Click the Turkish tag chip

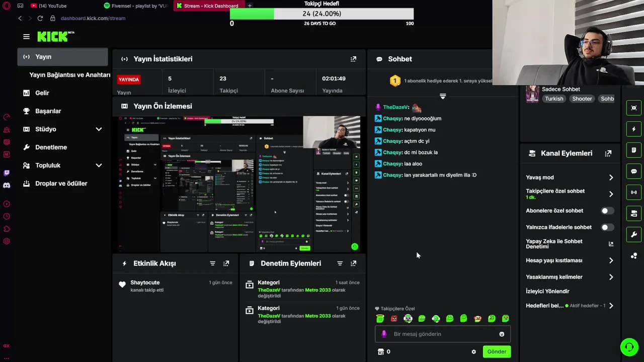(554, 99)
